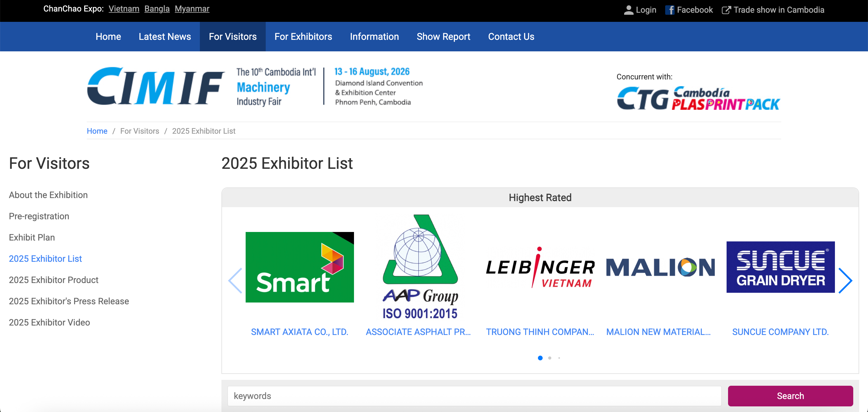Screen dimensions: 868x412
Task: Select the first carousel pagination dot
Action: pos(540,358)
